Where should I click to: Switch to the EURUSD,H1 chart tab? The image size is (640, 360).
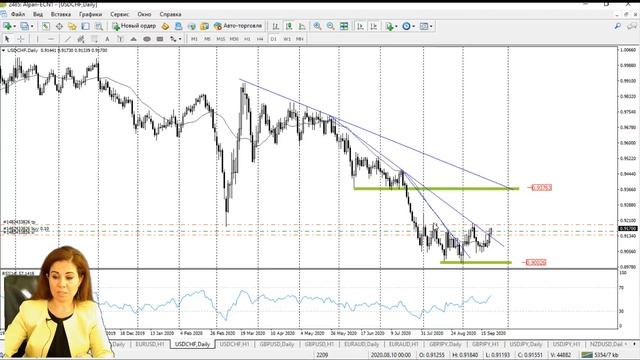pyautogui.click(x=150, y=344)
